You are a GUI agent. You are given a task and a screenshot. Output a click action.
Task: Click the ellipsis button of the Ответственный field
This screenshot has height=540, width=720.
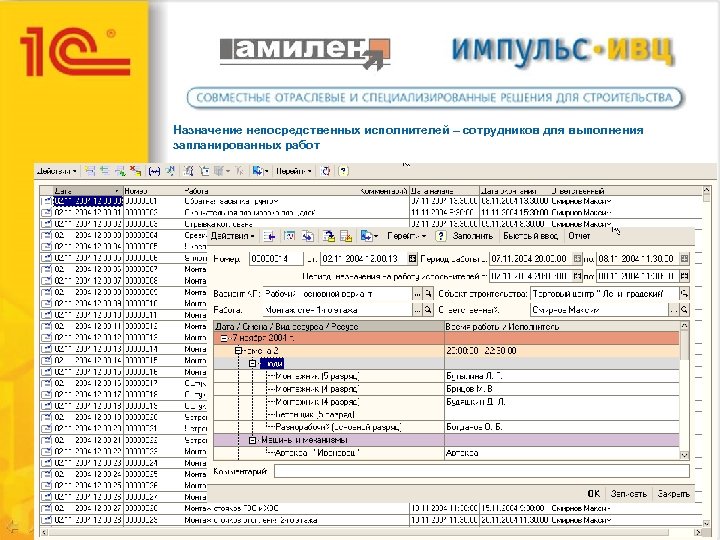[674, 310]
